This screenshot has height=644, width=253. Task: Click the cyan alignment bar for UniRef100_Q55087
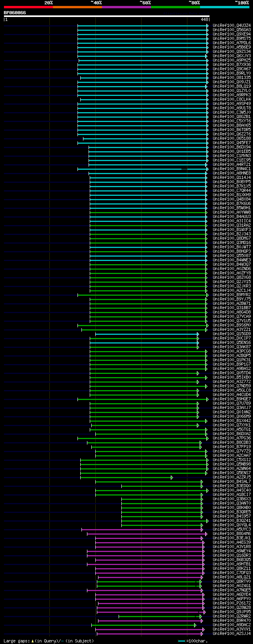click(148, 255)
